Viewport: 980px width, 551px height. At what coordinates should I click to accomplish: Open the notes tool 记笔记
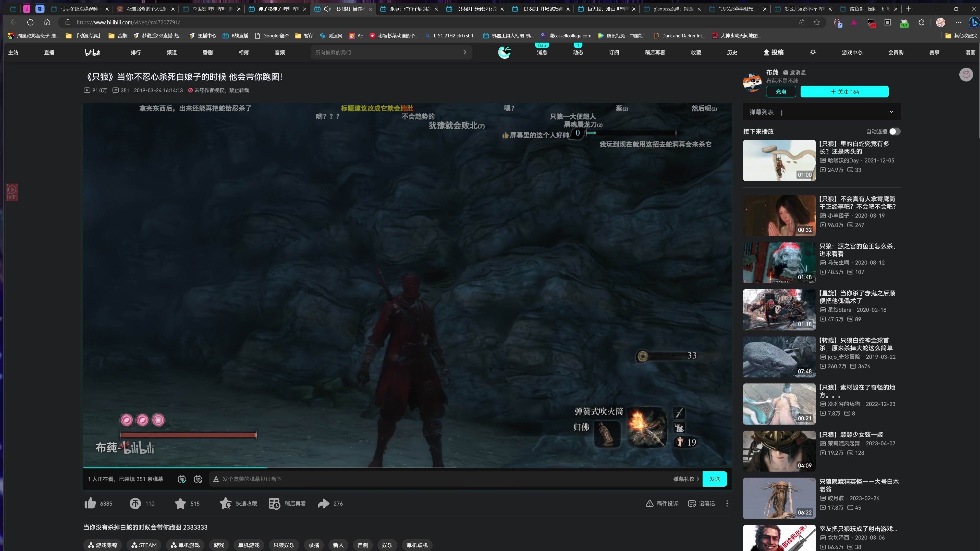click(701, 503)
